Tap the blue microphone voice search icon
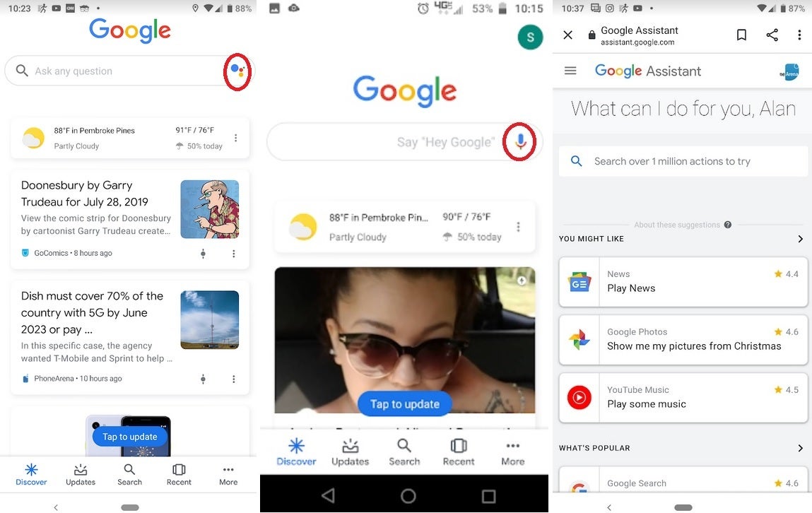The width and height of the screenshot is (812, 513). point(520,141)
